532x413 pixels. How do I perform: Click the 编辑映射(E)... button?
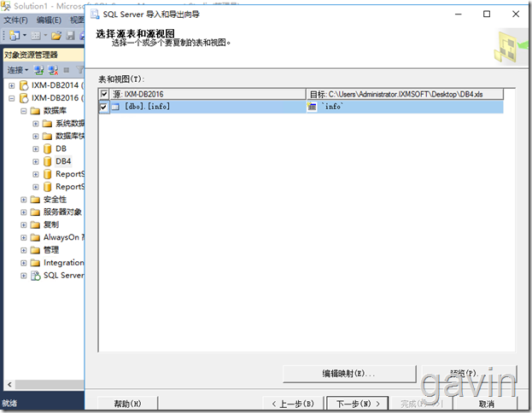tap(349, 374)
